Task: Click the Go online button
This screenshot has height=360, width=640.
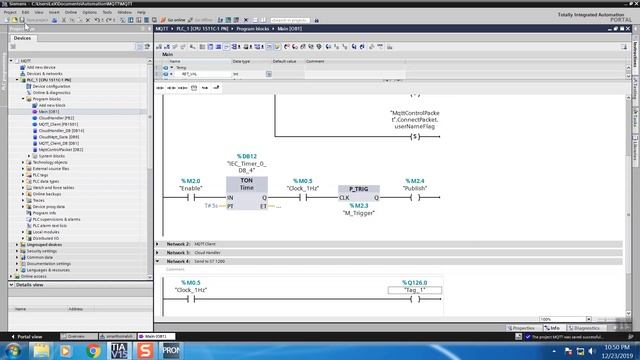Action: pos(173,20)
